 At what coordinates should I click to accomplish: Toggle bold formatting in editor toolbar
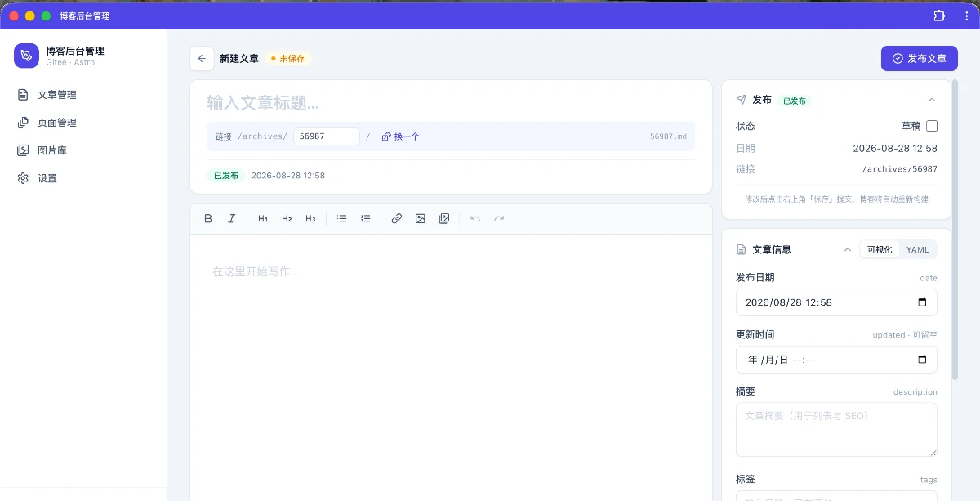coord(208,219)
